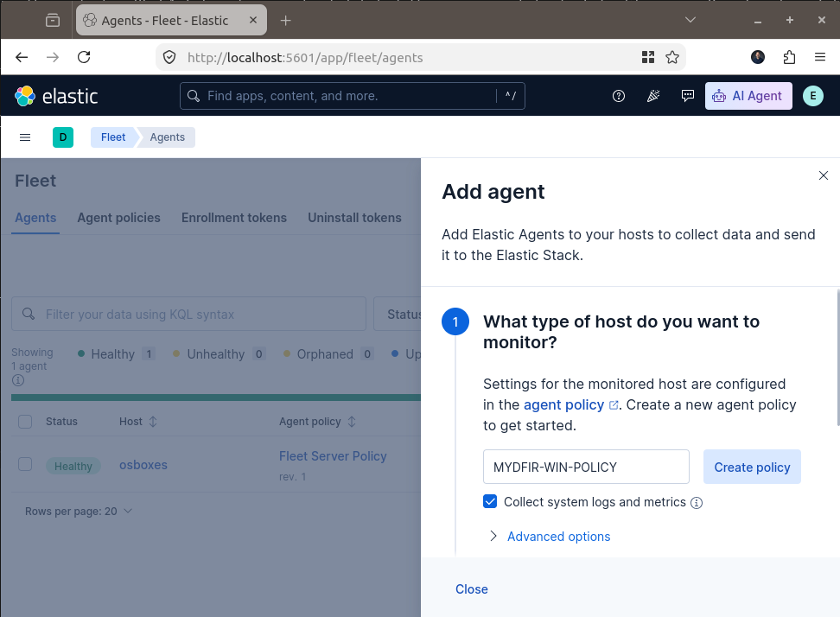
Task: Toggle the main navigation hamburger menu
Action: pos(25,137)
